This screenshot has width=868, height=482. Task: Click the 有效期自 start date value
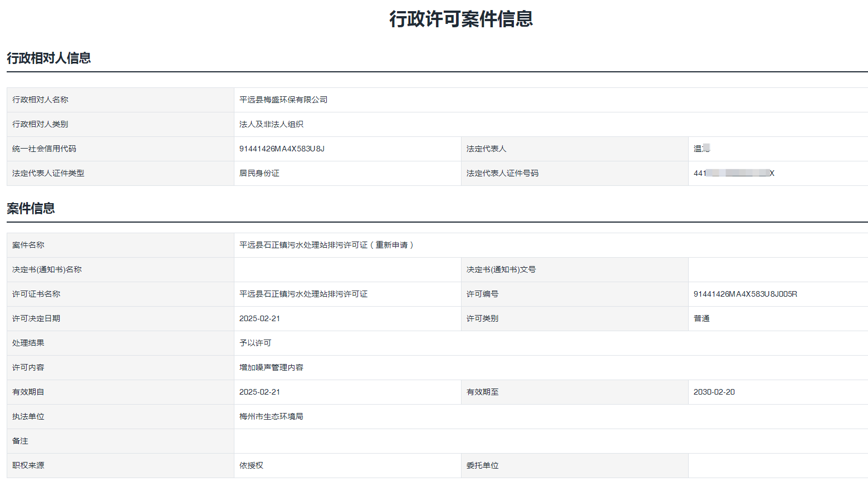click(x=259, y=392)
